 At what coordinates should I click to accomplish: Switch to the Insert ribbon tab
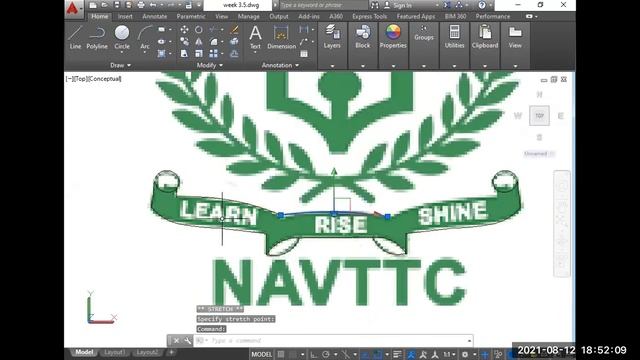(x=125, y=16)
